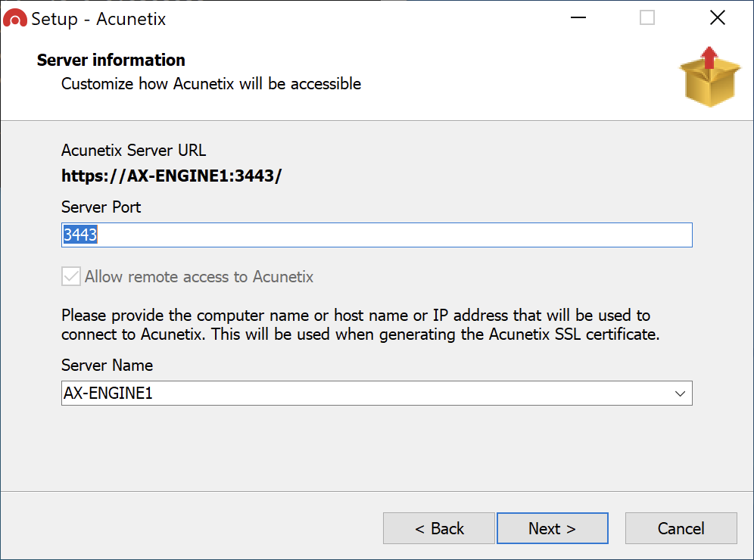The width and height of the screenshot is (754, 560).
Task: Cancel the Acunetix installation
Action: click(x=681, y=528)
